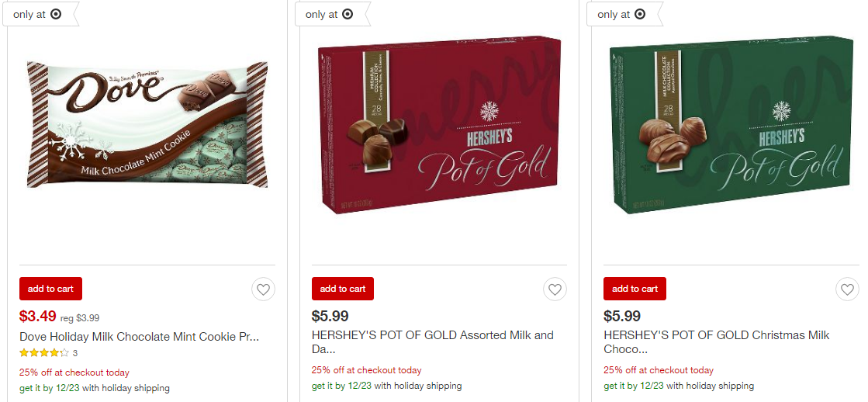Add Christmas Milk Chocolate Pot of Gold to cart
Screen dimensions: 868x402
(635, 289)
